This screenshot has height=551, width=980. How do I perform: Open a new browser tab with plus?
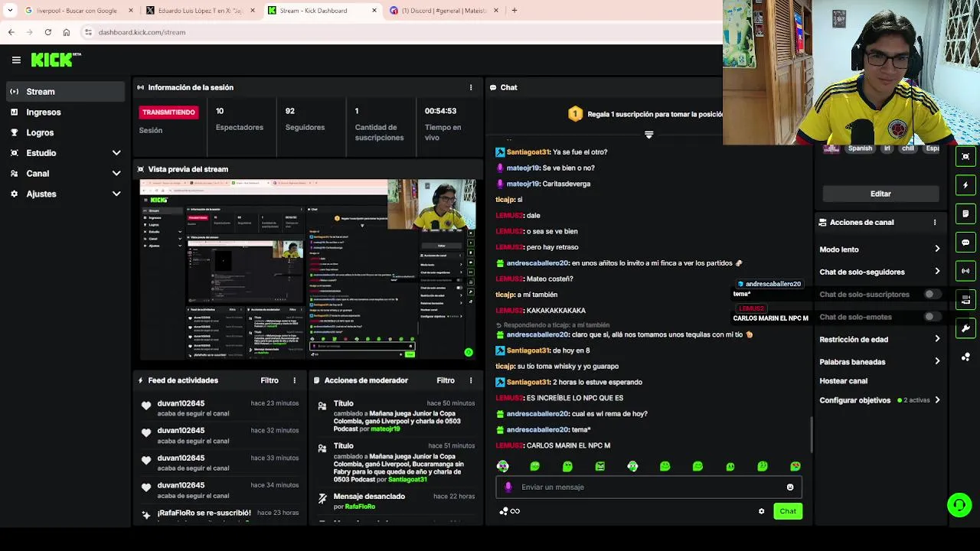(x=514, y=10)
